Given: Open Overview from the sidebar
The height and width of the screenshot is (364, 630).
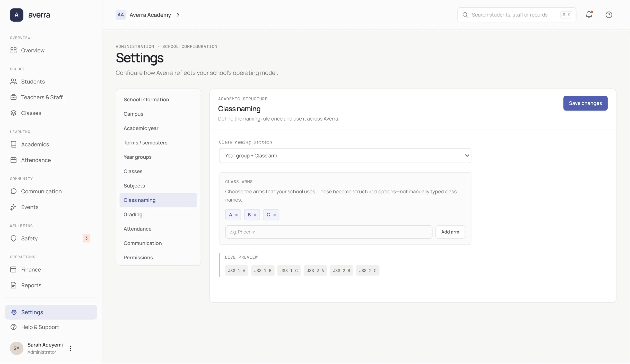Looking at the screenshot, I should pyautogui.click(x=51, y=50).
